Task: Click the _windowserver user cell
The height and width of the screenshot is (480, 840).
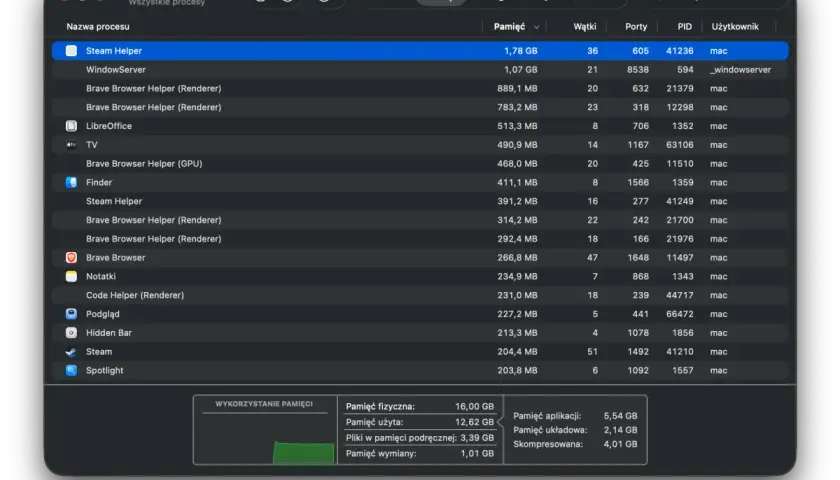Action: (740, 70)
